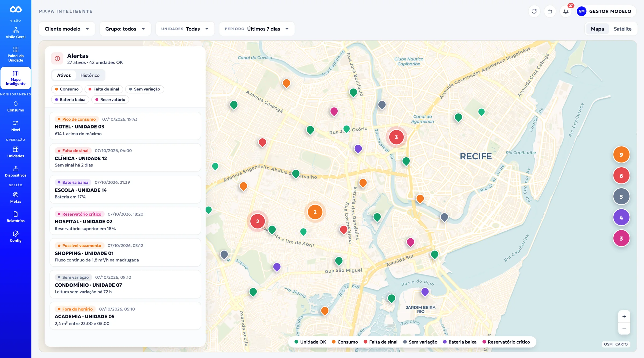Open the Metas page
This screenshot has width=644, height=358.
click(x=16, y=198)
